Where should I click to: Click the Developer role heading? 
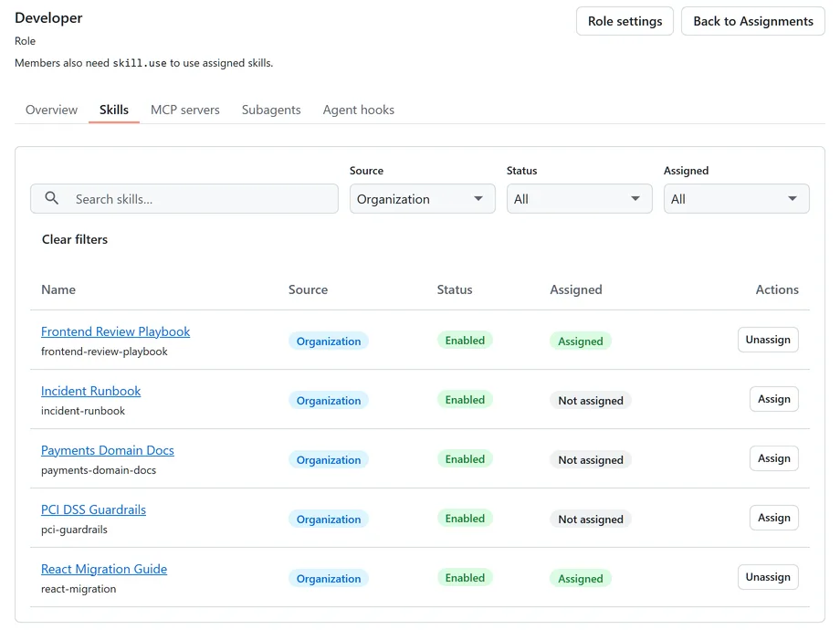(48, 17)
